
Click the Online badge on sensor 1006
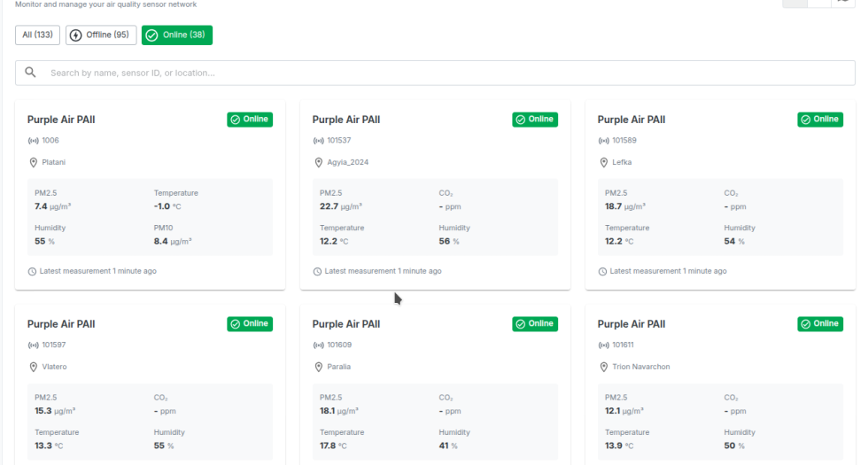[x=250, y=120]
